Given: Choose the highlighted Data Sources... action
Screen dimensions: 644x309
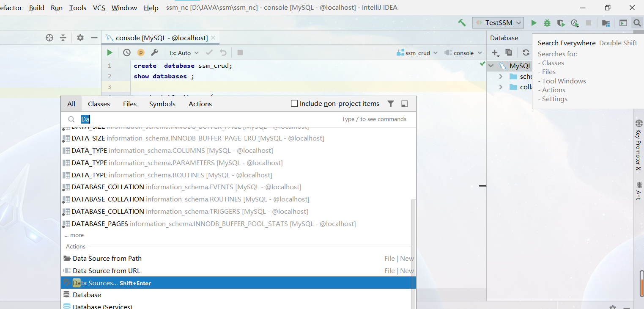Looking at the screenshot, I should (238, 283).
